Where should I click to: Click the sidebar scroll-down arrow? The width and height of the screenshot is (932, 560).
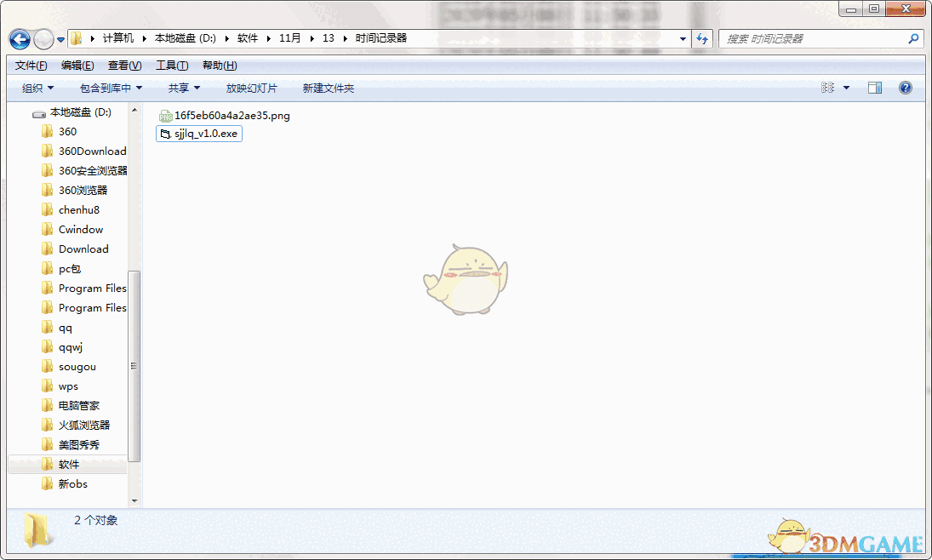click(134, 500)
